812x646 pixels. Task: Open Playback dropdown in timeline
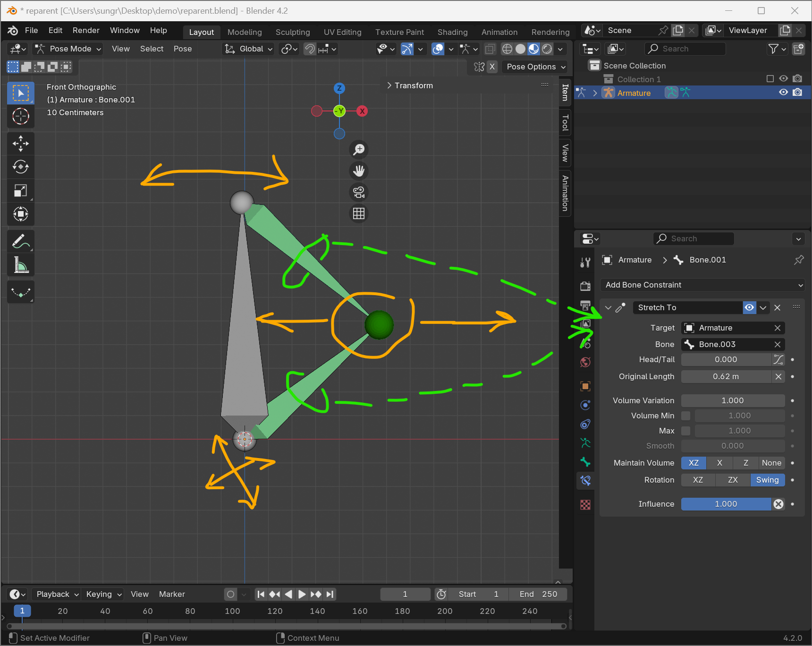point(57,594)
